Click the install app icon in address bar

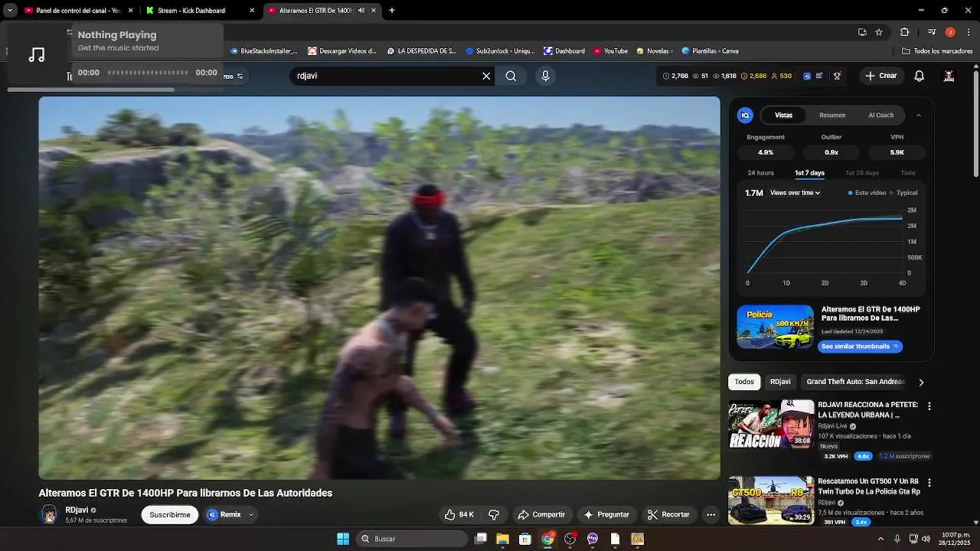pos(862,32)
